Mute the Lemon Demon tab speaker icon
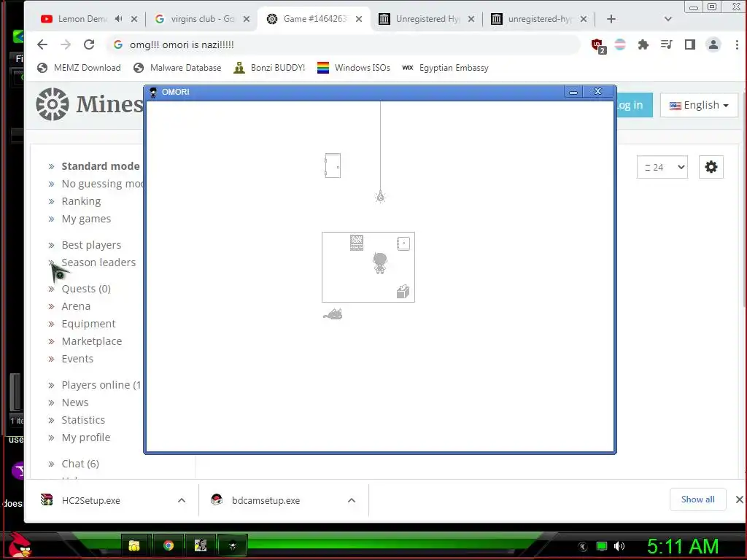Image resolution: width=747 pixels, height=560 pixels. (119, 19)
